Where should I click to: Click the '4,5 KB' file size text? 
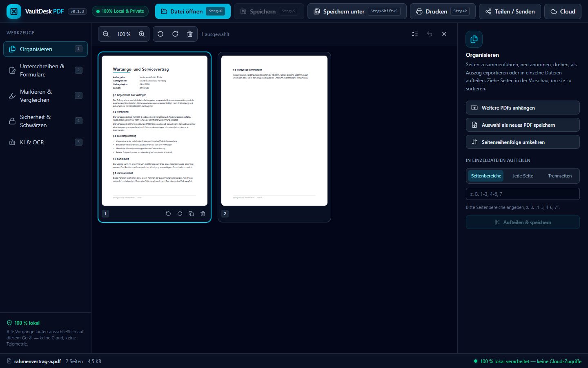click(x=94, y=361)
